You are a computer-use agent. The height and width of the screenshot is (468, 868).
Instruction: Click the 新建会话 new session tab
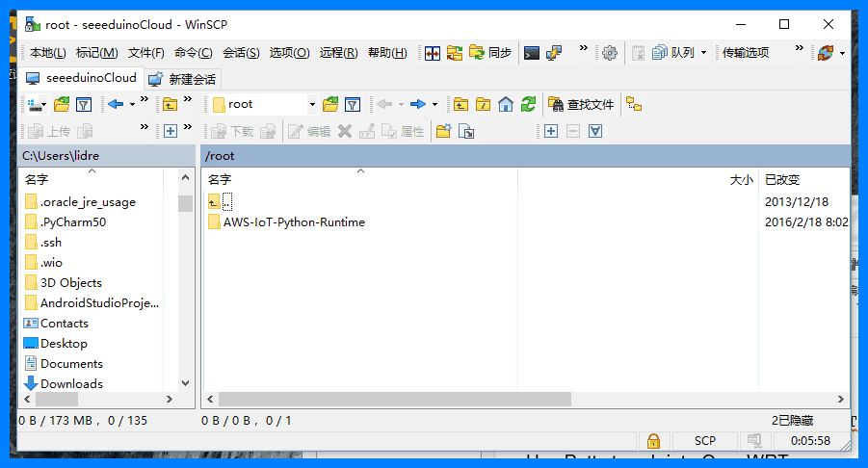(183, 79)
